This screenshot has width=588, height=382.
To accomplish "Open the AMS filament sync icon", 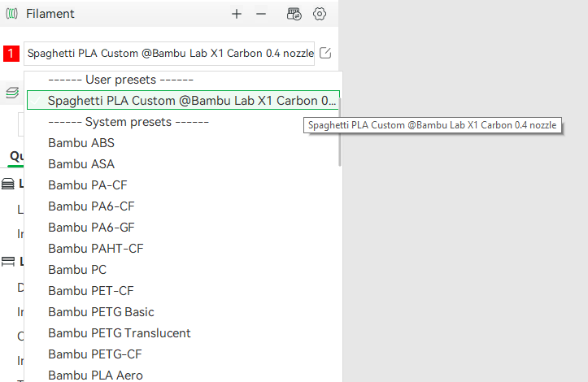I will coord(294,15).
